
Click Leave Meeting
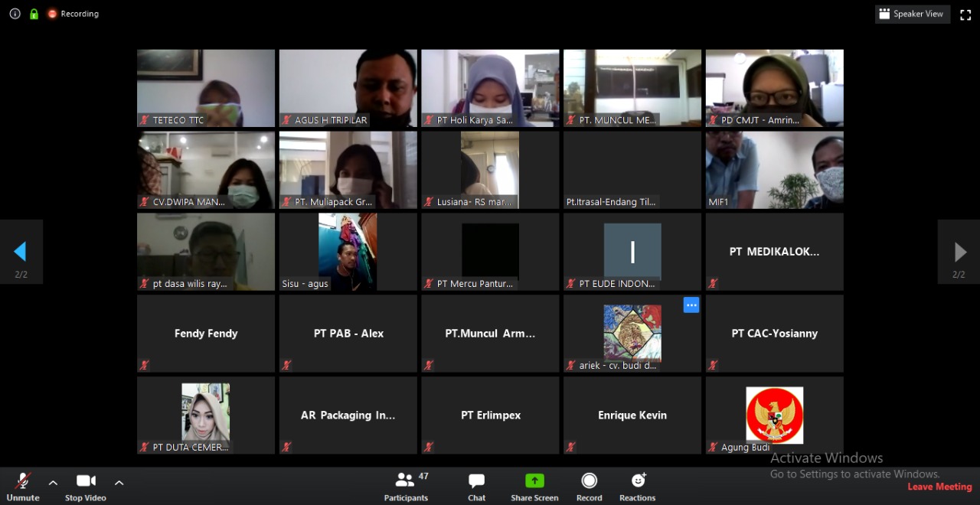939,487
